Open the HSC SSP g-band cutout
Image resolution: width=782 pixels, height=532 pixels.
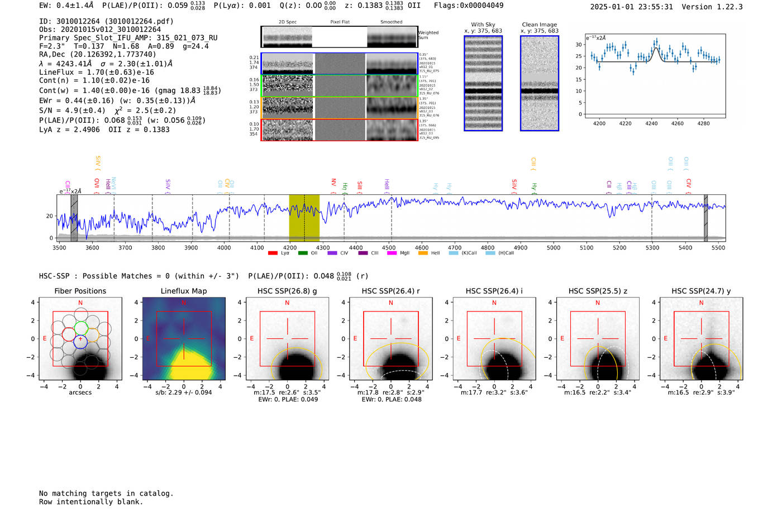click(287, 339)
